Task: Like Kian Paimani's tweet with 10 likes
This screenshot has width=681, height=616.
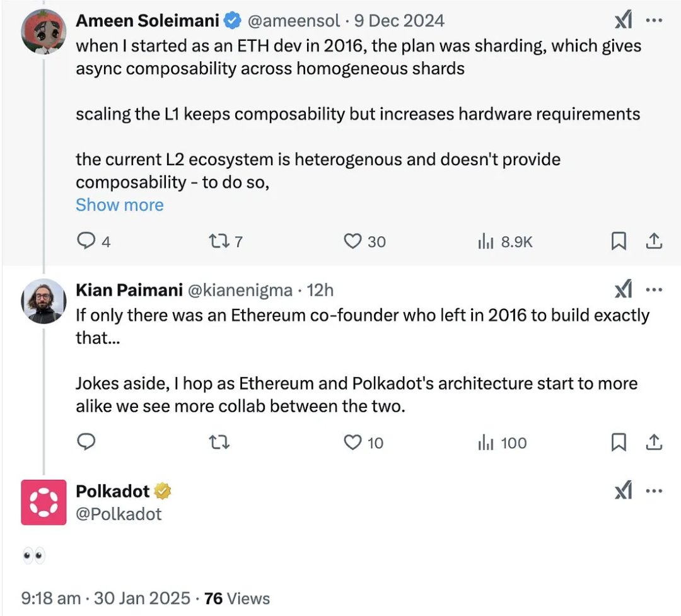Action: tap(352, 443)
